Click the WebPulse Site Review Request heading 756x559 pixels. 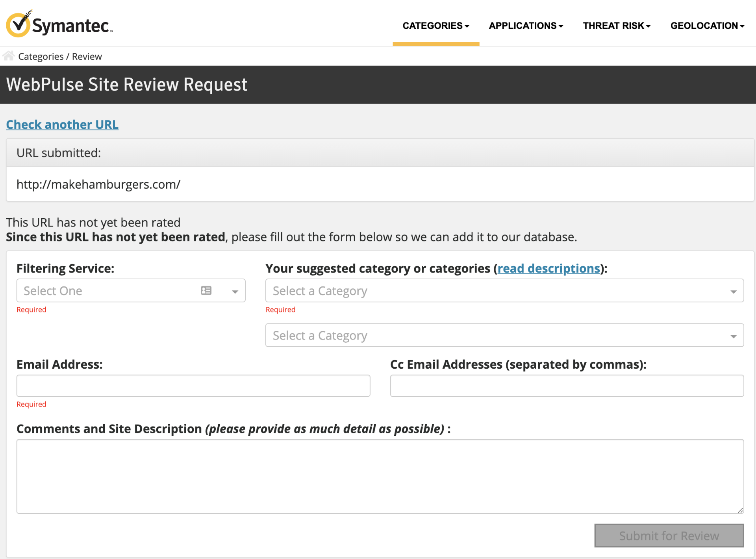[127, 85]
